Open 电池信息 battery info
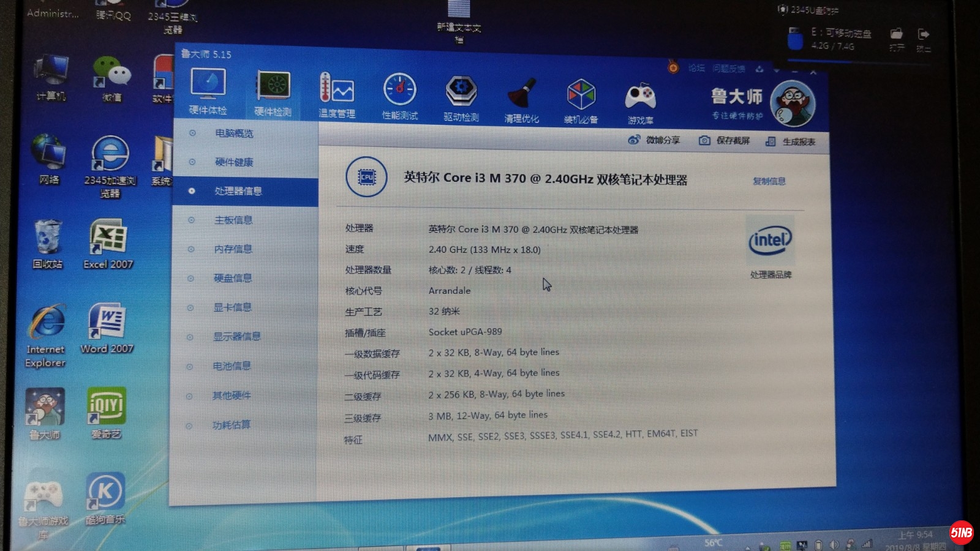The height and width of the screenshot is (551, 980). tap(232, 366)
